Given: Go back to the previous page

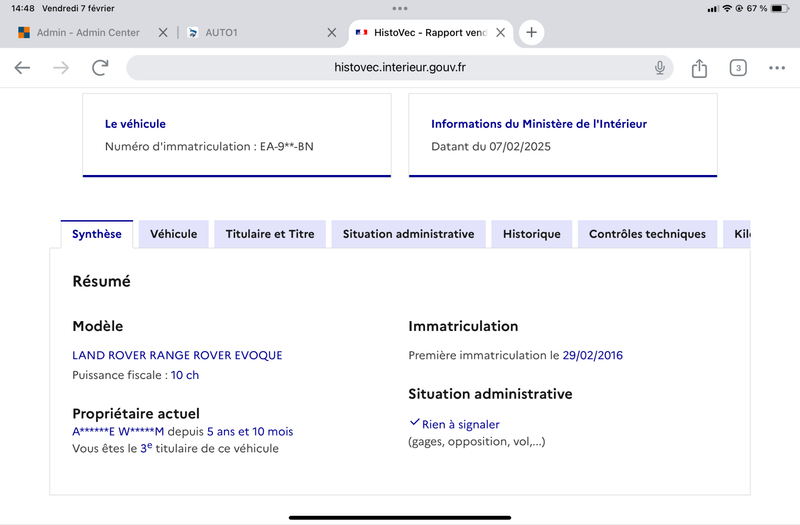Looking at the screenshot, I should point(22,67).
